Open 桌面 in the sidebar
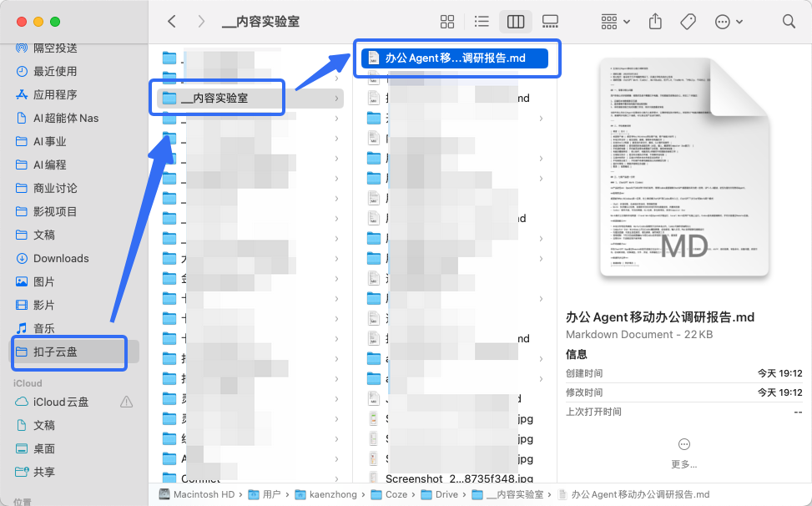Image resolution: width=812 pixels, height=506 pixels. [44, 448]
